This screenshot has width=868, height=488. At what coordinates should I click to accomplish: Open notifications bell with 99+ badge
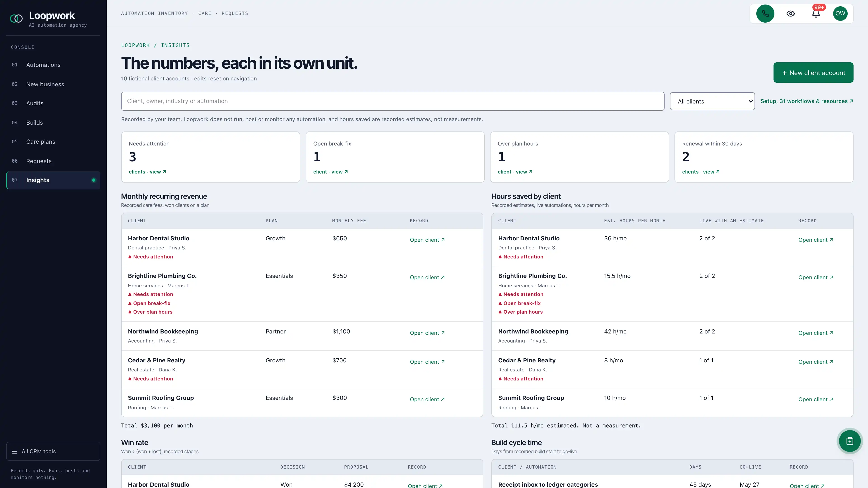click(816, 14)
